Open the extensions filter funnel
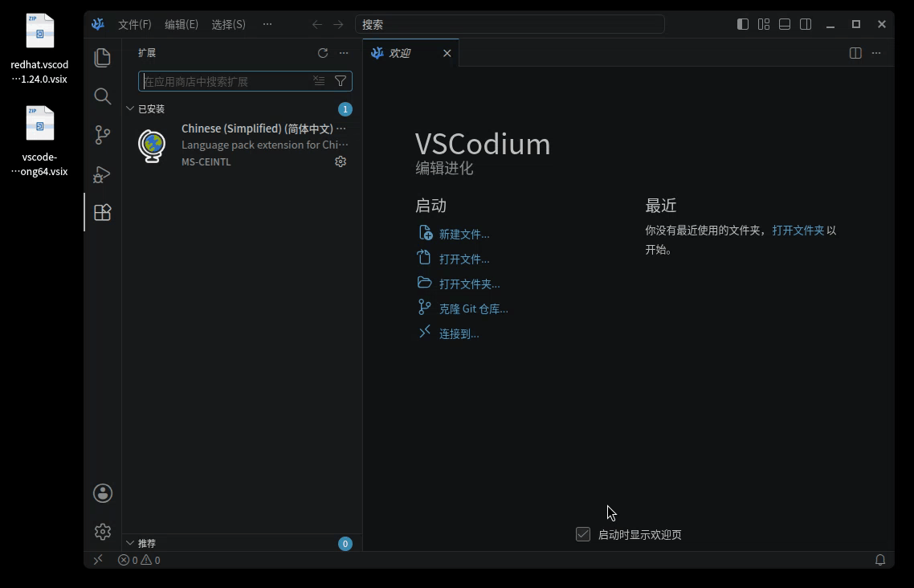The image size is (914, 588). click(x=341, y=81)
